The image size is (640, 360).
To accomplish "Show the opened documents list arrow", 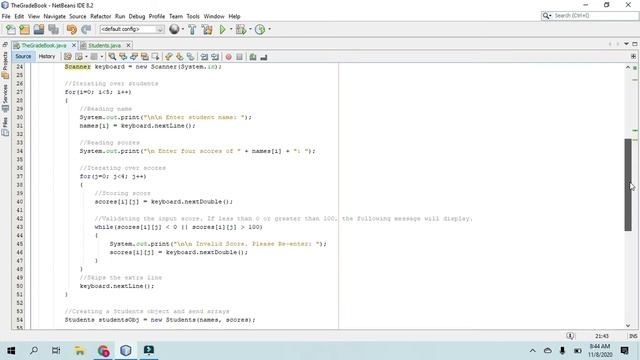I will (626, 44).
